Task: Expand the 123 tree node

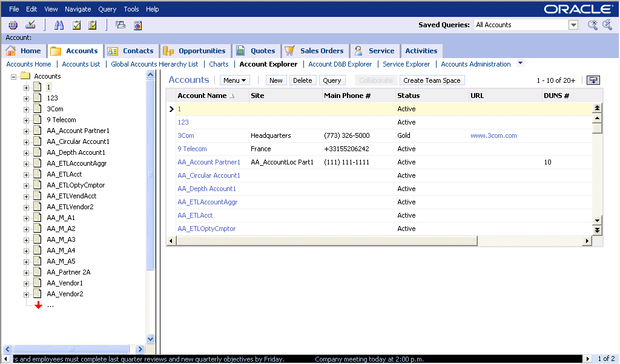Action: click(x=26, y=99)
